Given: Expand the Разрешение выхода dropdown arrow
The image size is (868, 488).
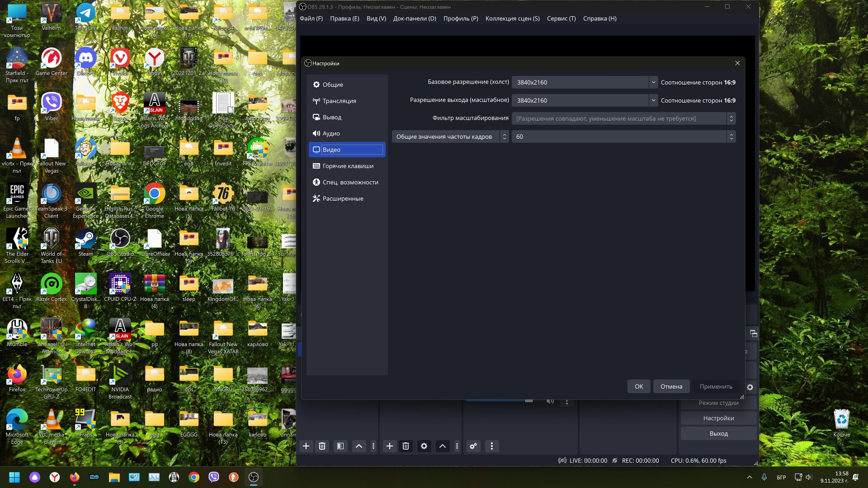Looking at the screenshot, I should pyautogui.click(x=653, y=100).
